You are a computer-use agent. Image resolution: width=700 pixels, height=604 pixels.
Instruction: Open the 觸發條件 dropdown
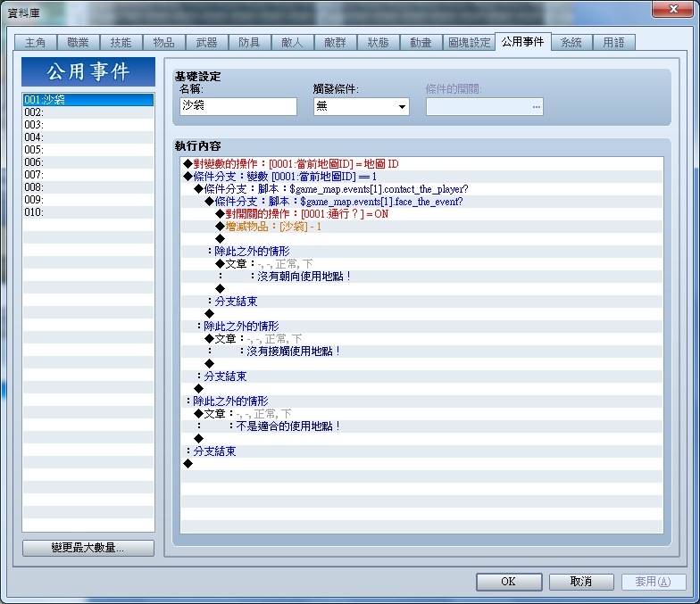pos(361,107)
